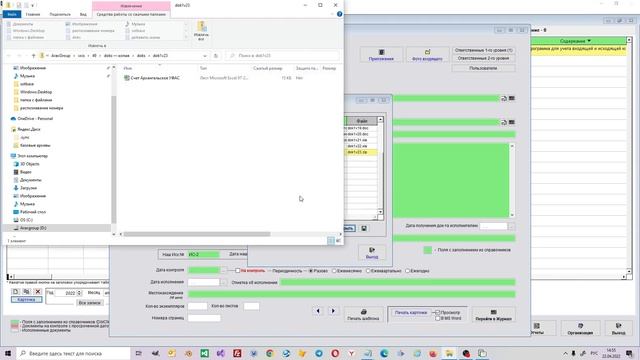Switch Explorer to large icons view
The image size is (640, 360).
pyautogui.click(x=338, y=241)
